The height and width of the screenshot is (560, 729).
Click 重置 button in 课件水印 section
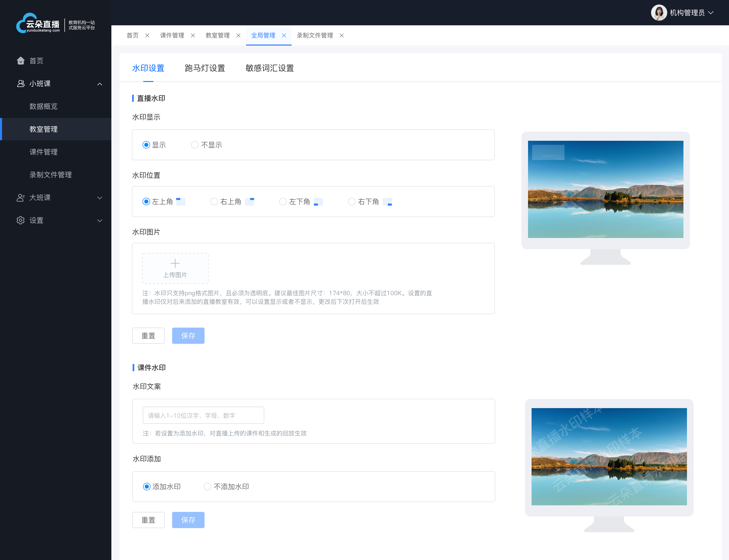pos(149,520)
